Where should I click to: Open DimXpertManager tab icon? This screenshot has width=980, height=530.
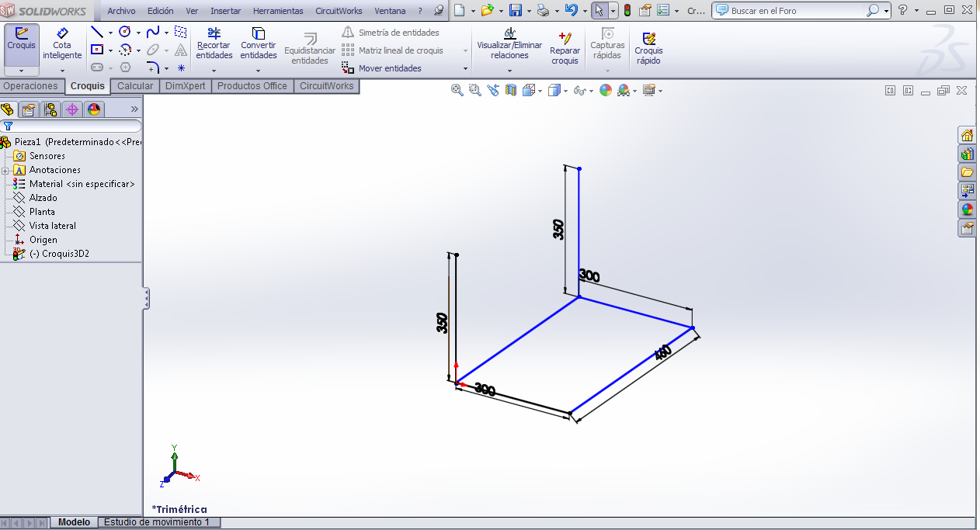click(72, 109)
